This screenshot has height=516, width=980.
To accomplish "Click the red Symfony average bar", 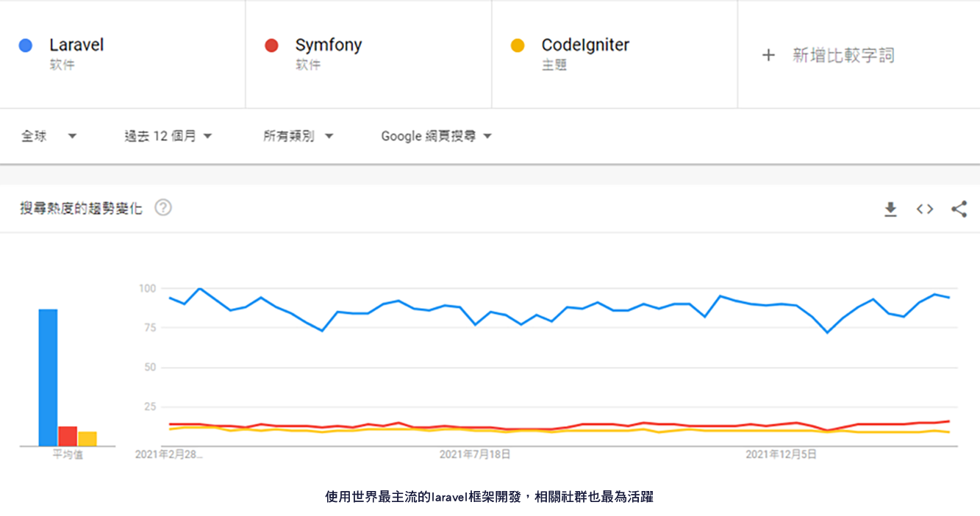I will point(68,436).
